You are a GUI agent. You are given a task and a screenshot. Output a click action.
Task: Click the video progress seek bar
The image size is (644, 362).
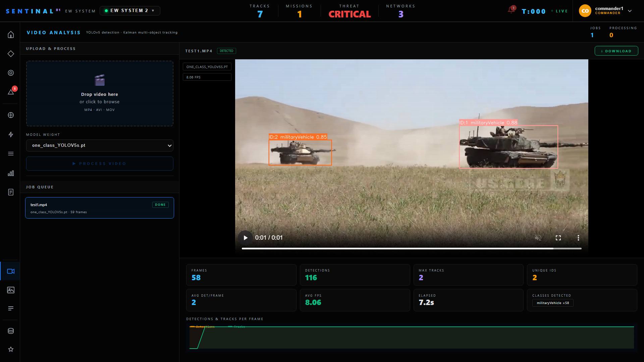coord(411,248)
